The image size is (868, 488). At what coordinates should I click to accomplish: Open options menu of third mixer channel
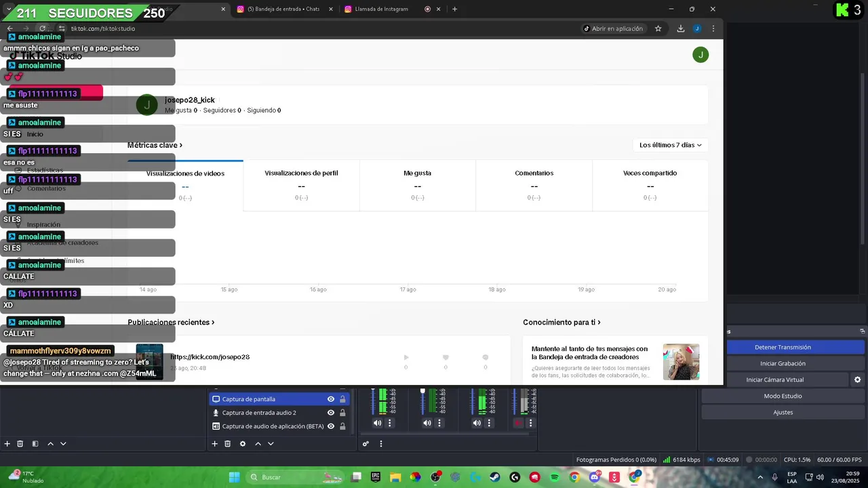(x=489, y=423)
